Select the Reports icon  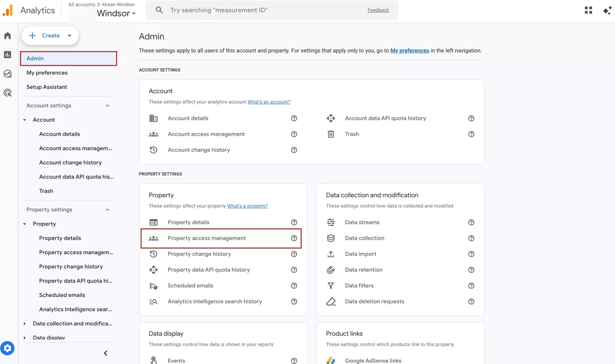click(8, 54)
